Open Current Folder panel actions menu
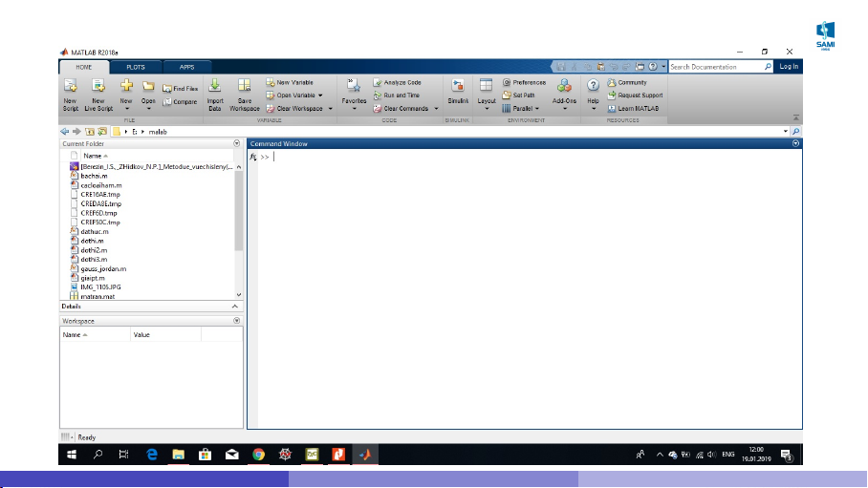Image resolution: width=868 pixels, height=488 pixels. click(237, 143)
